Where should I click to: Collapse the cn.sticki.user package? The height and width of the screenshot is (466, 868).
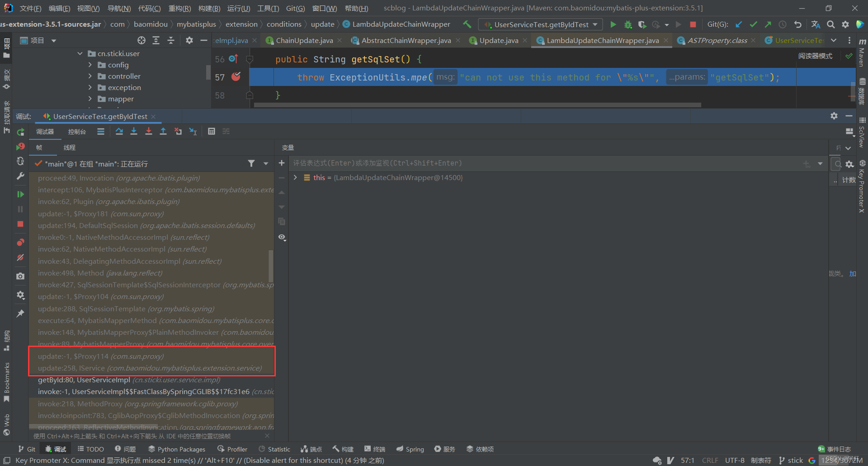point(80,53)
